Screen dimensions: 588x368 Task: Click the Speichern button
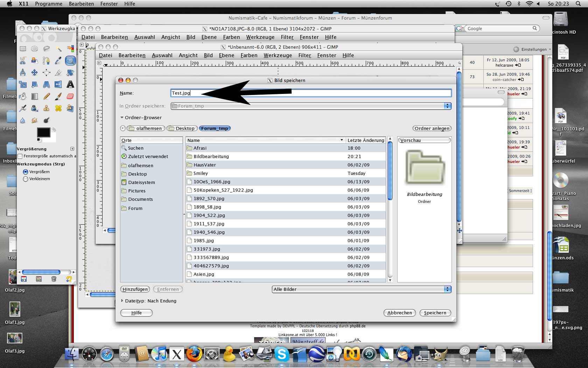point(435,313)
